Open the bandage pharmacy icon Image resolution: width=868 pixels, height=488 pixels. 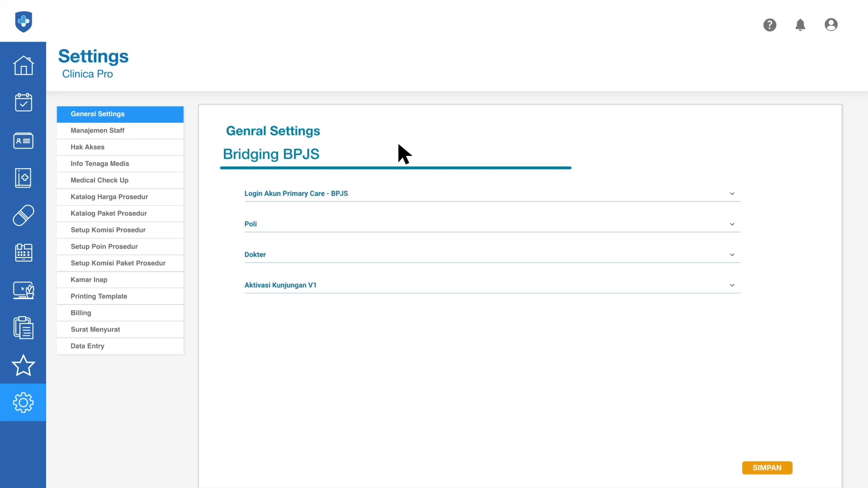coord(23,215)
